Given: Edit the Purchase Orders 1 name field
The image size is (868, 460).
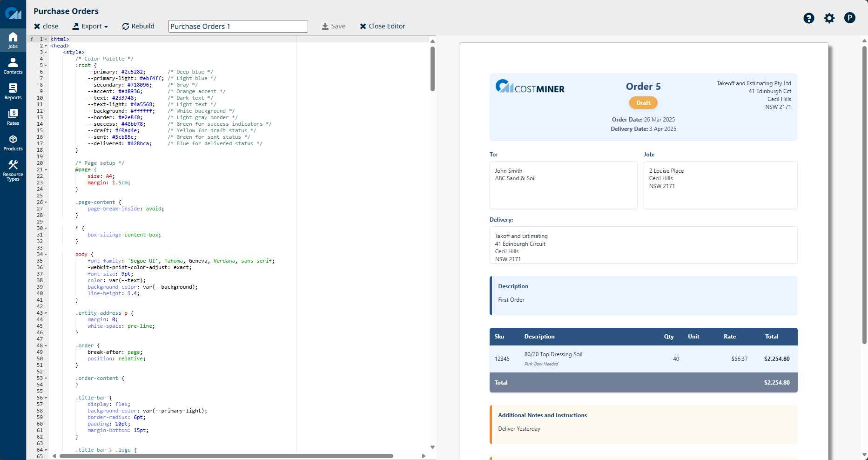Looking at the screenshot, I should pyautogui.click(x=238, y=26).
